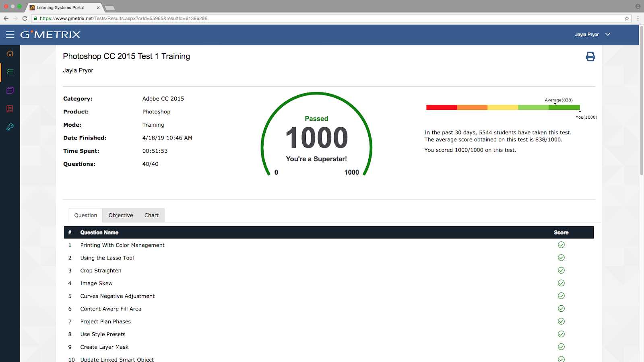Click the Average(838) marker label

(559, 100)
